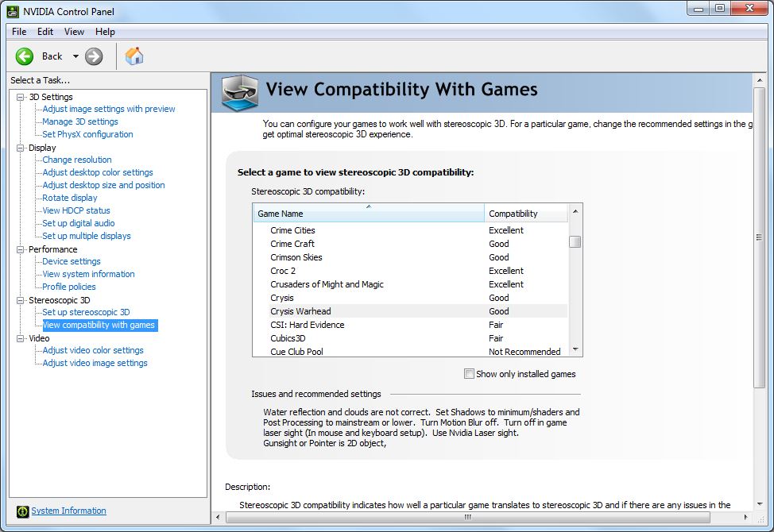Click the grey Forward arrow icon
This screenshot has width=774, height=532.
click(x=94, y=56)
